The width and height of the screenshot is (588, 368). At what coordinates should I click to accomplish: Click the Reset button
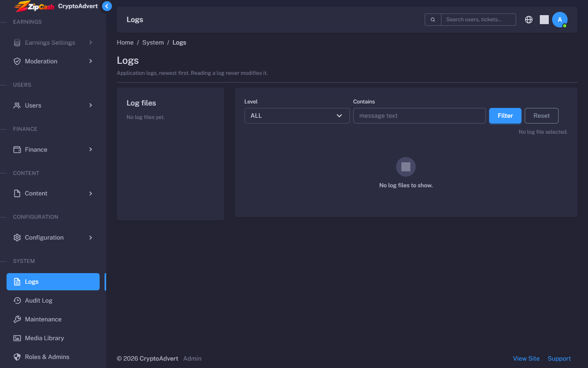tap(541, 116)
